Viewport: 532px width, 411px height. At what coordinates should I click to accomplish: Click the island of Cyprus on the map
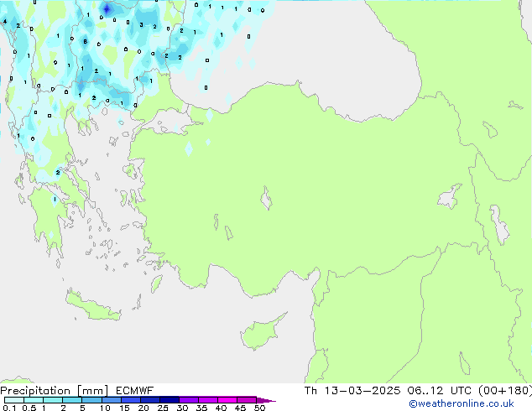point(263,332)
